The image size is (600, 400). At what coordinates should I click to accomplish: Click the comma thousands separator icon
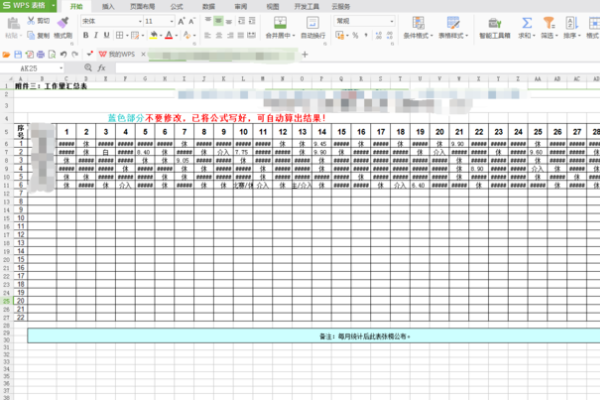tap(366, 35)
